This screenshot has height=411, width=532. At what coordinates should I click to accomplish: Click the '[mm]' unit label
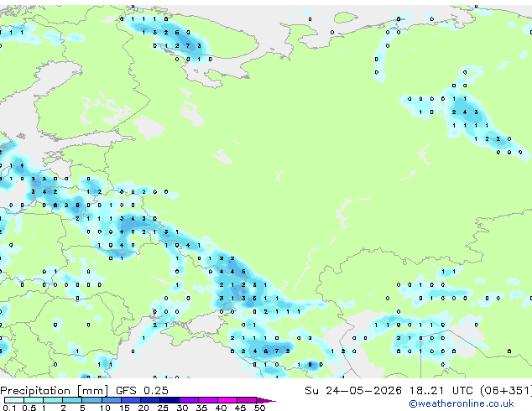pos(92,391)
